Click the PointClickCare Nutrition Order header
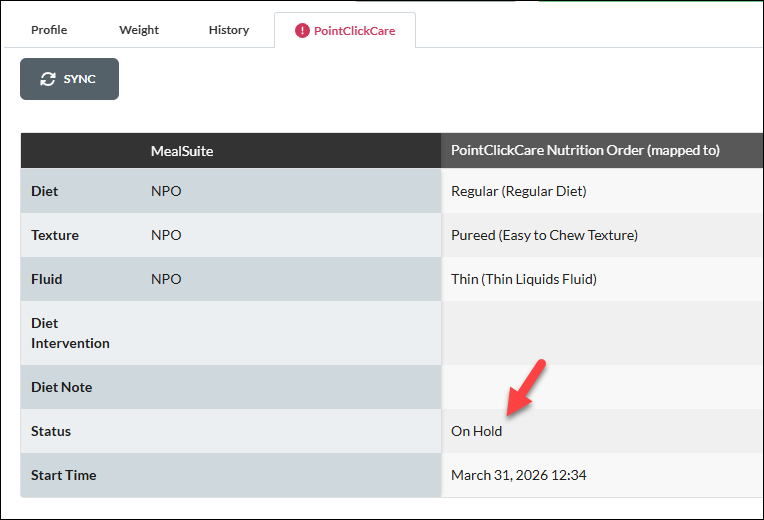The image size is (764, 520). [585, 151]
